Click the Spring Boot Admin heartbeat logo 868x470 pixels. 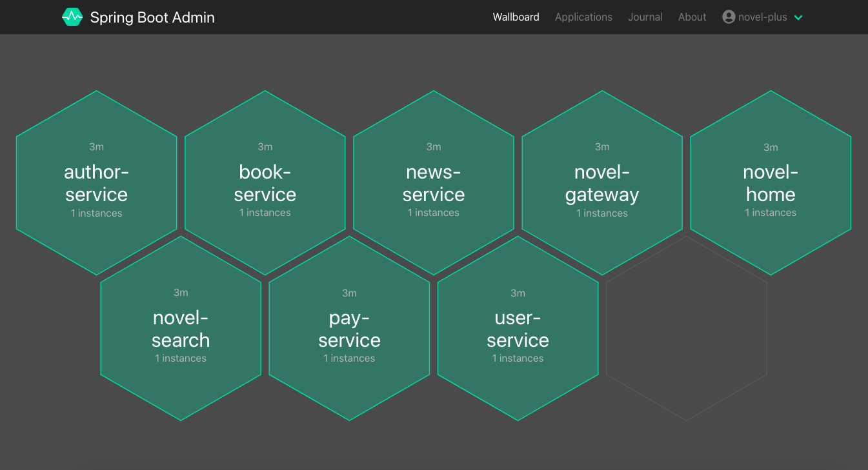72,17
